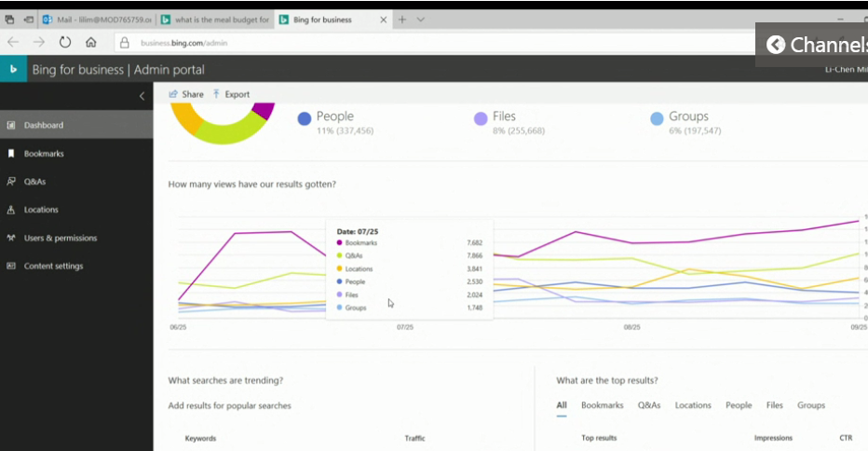The width and height of the screenshot is (868, 451).
Task: Click the Bing logo in header
Action: 13,69
